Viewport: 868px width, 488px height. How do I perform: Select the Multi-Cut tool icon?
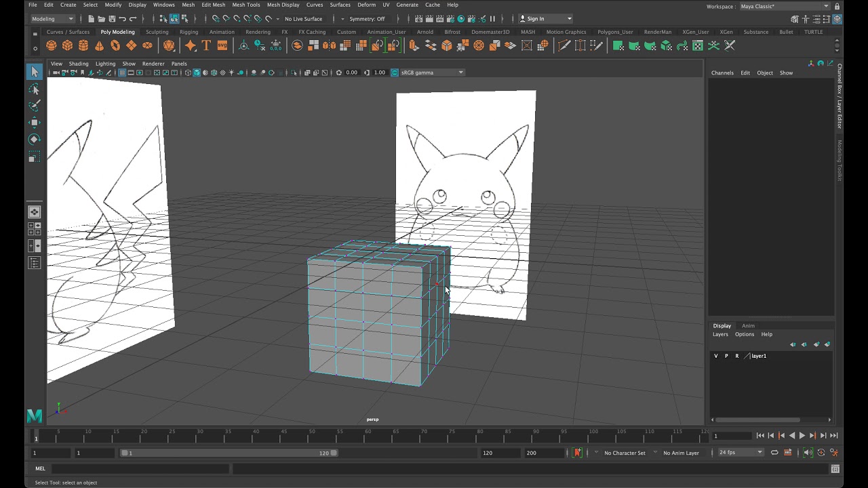564,45
